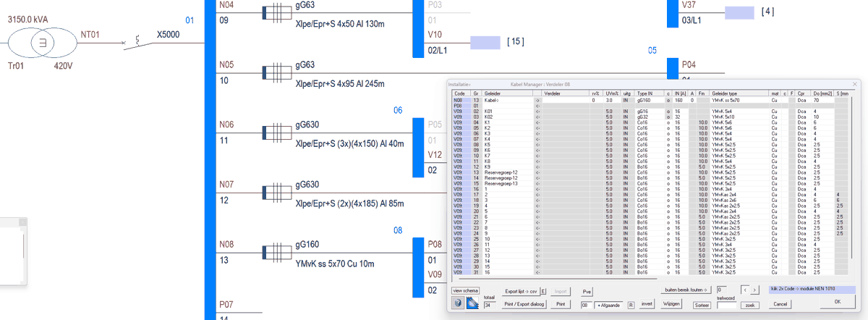Toggle the Afgaande direction selector
The image size is (868, 320).
[608, 305]
